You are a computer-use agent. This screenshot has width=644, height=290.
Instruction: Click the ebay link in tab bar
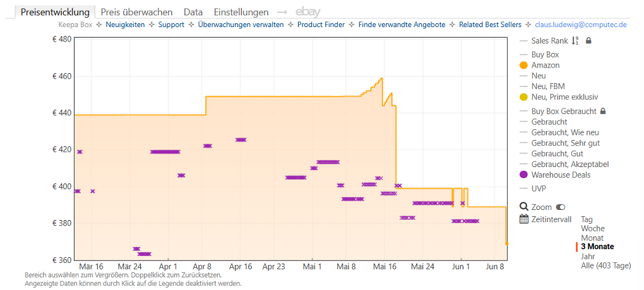pos(308,12)
